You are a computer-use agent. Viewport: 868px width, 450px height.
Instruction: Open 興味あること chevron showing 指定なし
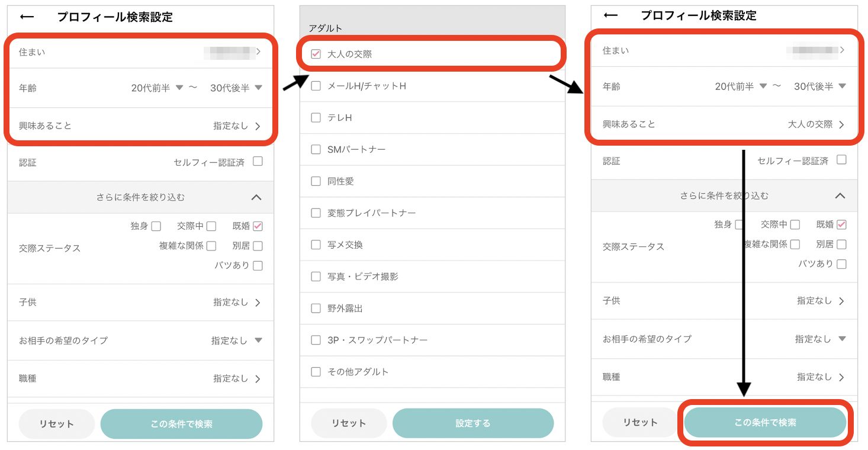click(x=258, y=126)
